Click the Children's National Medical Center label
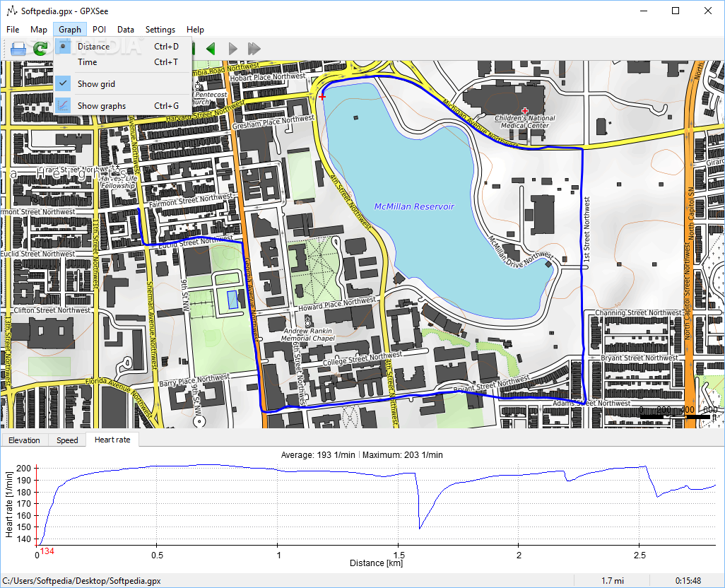The image size is (725, 588). [525, 122]
